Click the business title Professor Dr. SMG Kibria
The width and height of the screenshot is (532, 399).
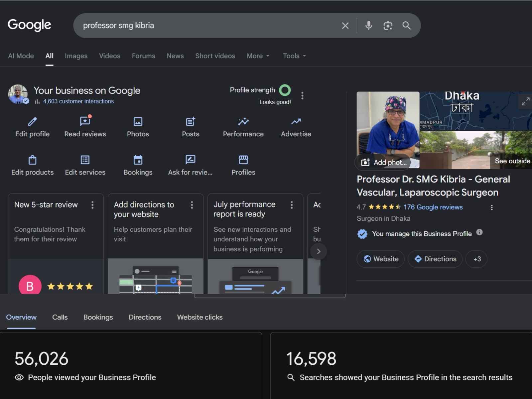(x=433, y=186)
